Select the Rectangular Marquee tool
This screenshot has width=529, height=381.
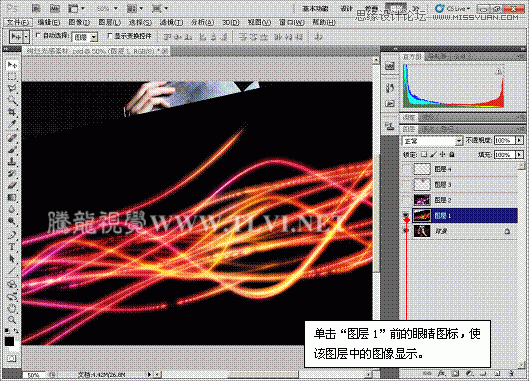[x=12, y=77]
